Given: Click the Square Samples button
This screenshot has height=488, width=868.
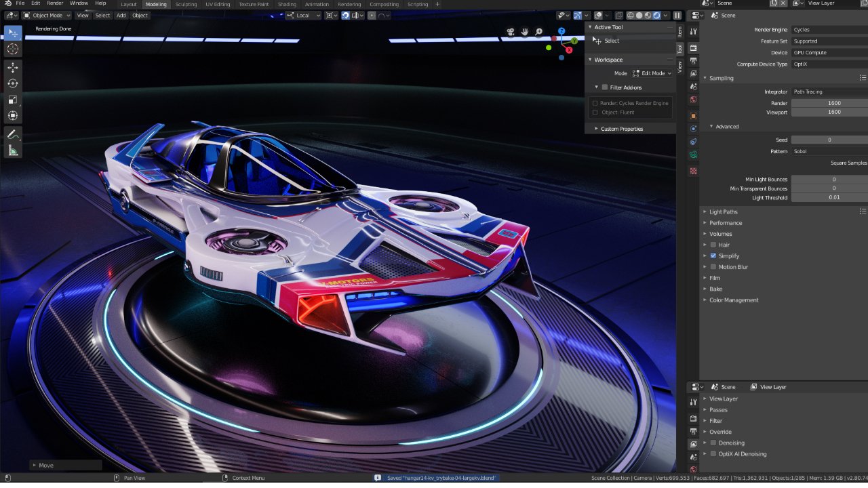Looking at the screenshot, I should (x=848, y=163).
